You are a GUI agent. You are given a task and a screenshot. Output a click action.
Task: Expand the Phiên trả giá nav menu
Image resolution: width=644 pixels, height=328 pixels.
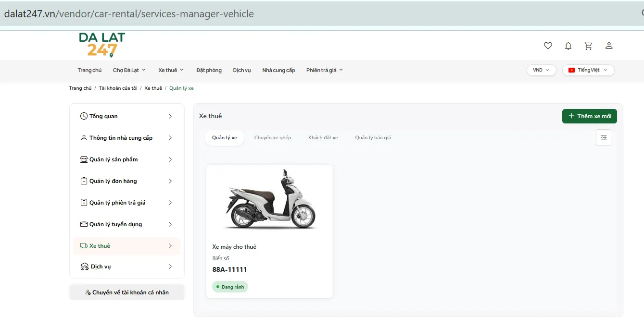325,70
